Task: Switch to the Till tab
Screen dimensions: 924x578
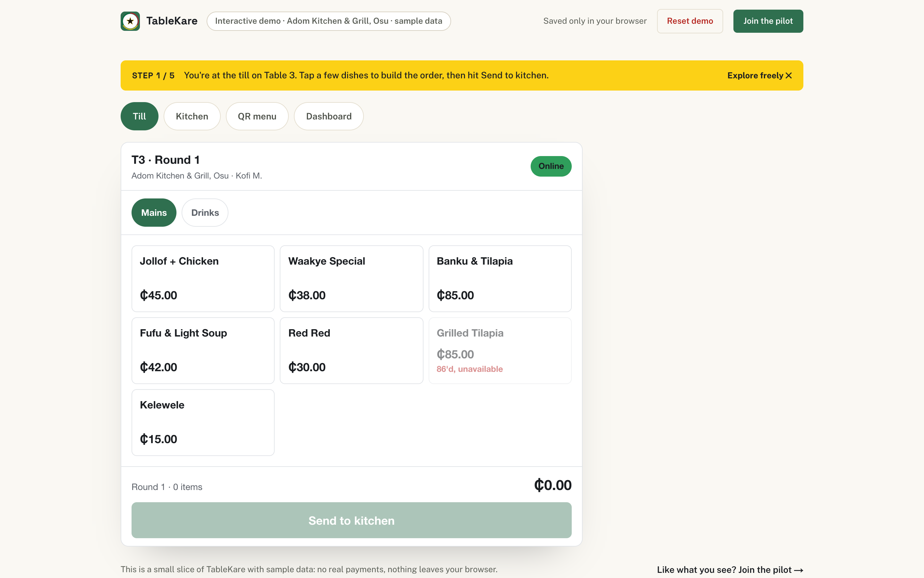Action: (139, 116)
